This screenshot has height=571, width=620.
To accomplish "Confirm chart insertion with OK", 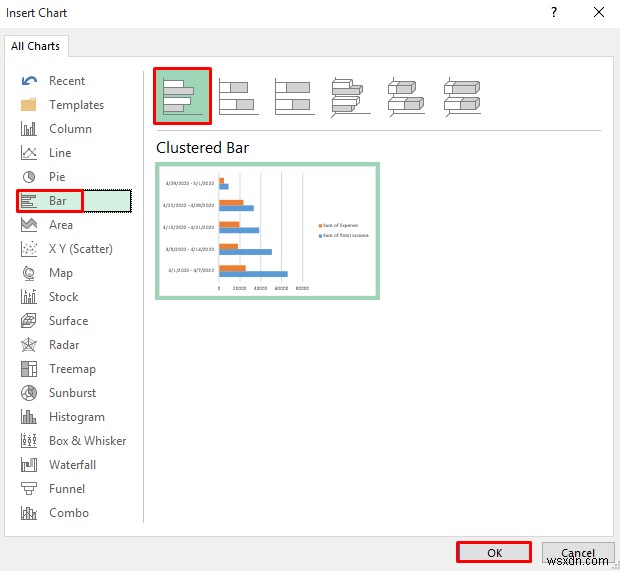I will click(494, 552).
